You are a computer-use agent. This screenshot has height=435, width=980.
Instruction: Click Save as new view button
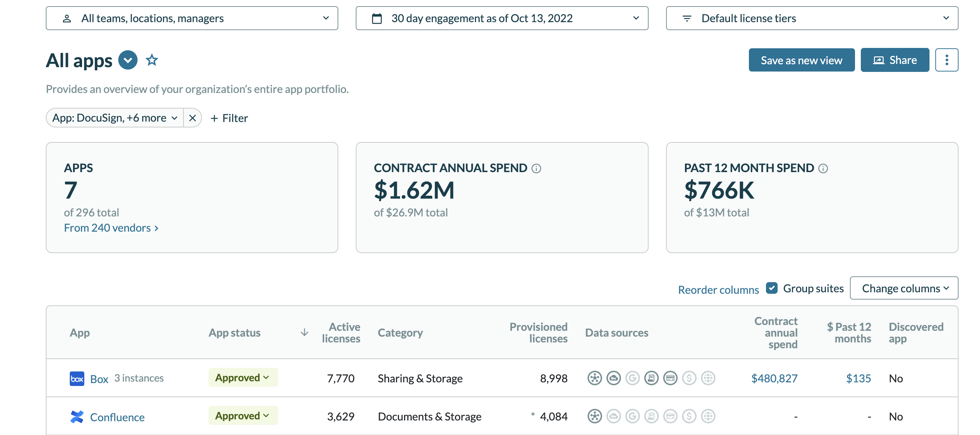pyautogui.click(x=801, y=60)
